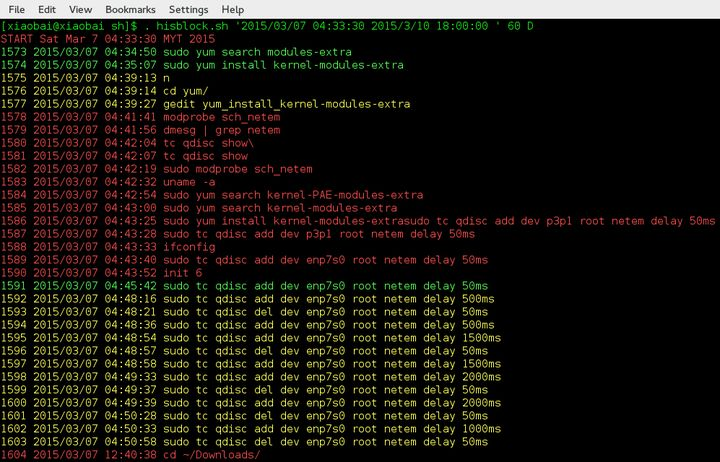Select line 1584 yum search kernel-PAE-modules-extra

(212, 195)
